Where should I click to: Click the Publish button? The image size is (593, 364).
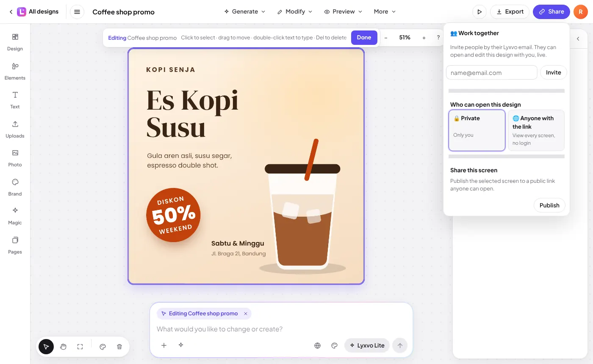pyautogui.click(x=549, y=205)
